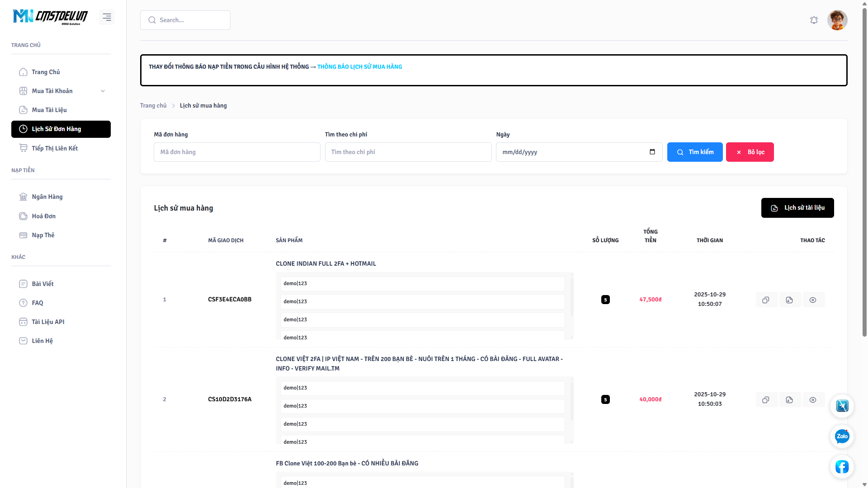The width and height of the screenshot is (868, 488).
Task: Click download icon for order CSF3E4ECA0BB
Action: click(789, 300)
